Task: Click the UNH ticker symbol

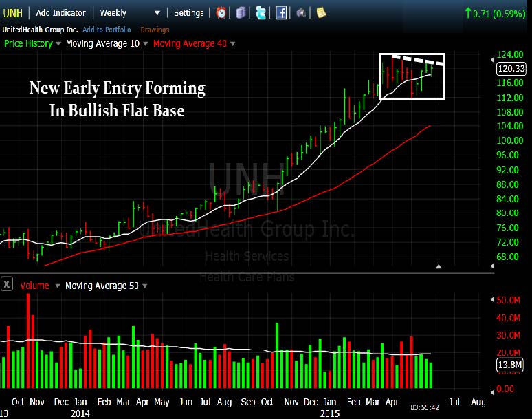Action: point(12,13)
